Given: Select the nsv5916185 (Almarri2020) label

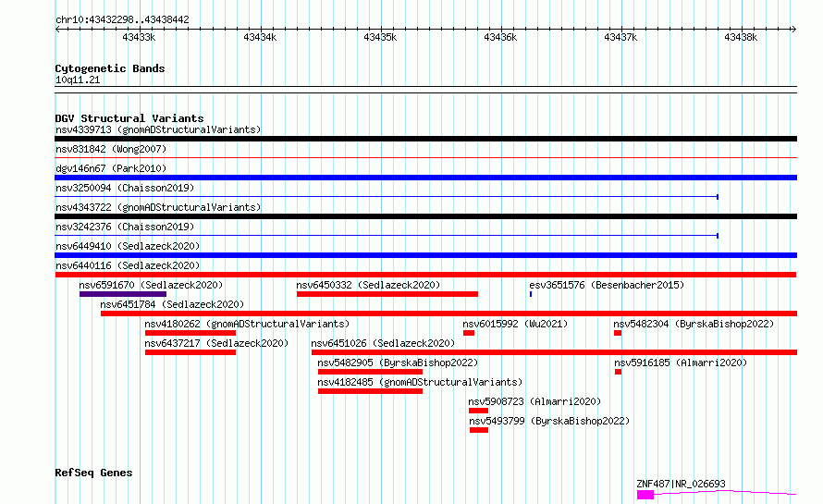Looking at the screenshot, I should [681, 363].
